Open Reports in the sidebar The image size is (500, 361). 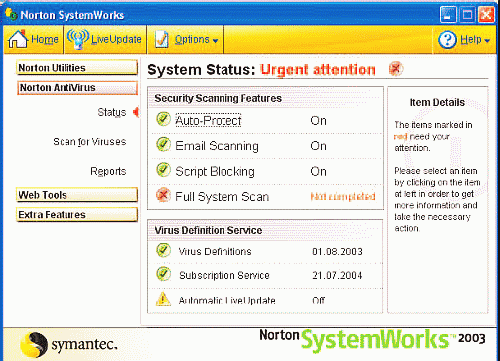[108, 171]
